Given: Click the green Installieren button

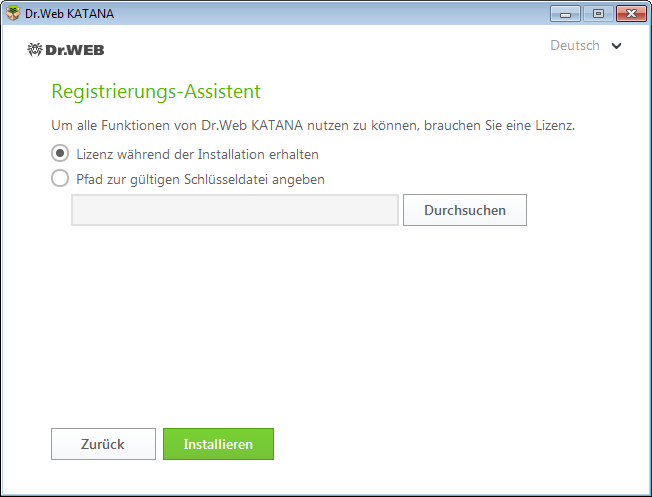Looking at the screenshot, I should [x=218, y=444].
